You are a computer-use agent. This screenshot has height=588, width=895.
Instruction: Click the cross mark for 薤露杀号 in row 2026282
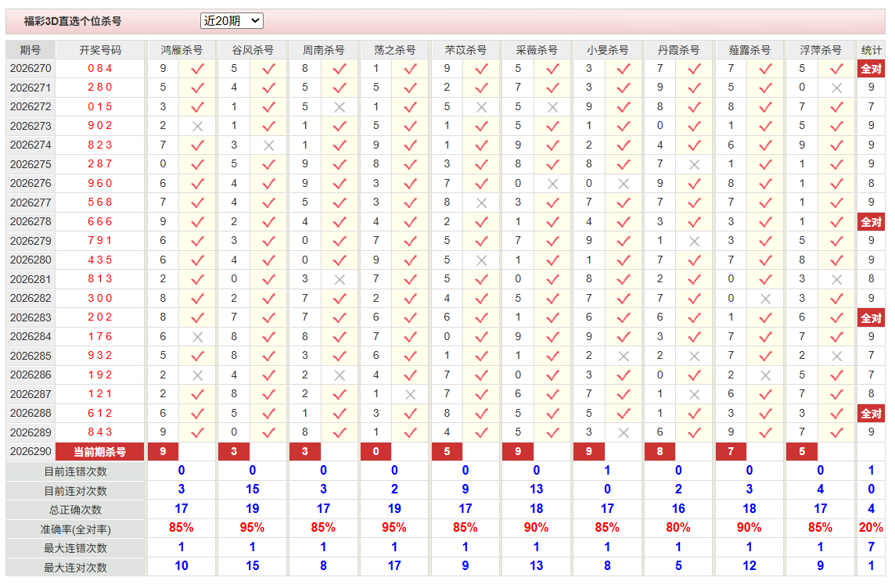coord(766,299)
